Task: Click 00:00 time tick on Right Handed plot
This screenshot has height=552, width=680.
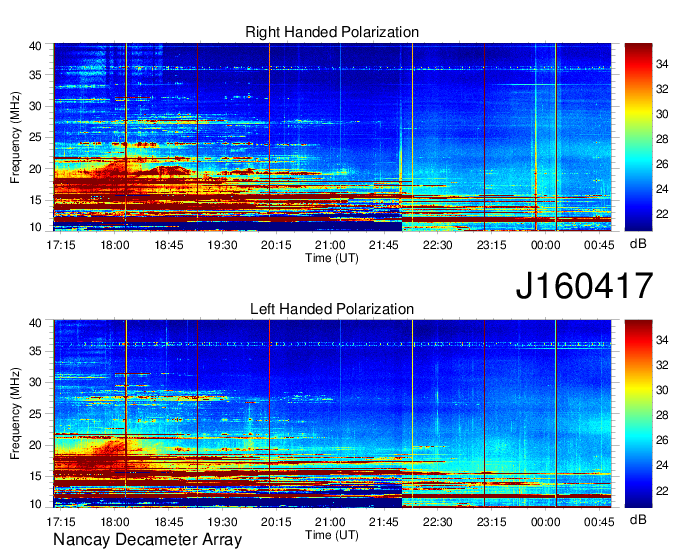Action: coord(546,245)
